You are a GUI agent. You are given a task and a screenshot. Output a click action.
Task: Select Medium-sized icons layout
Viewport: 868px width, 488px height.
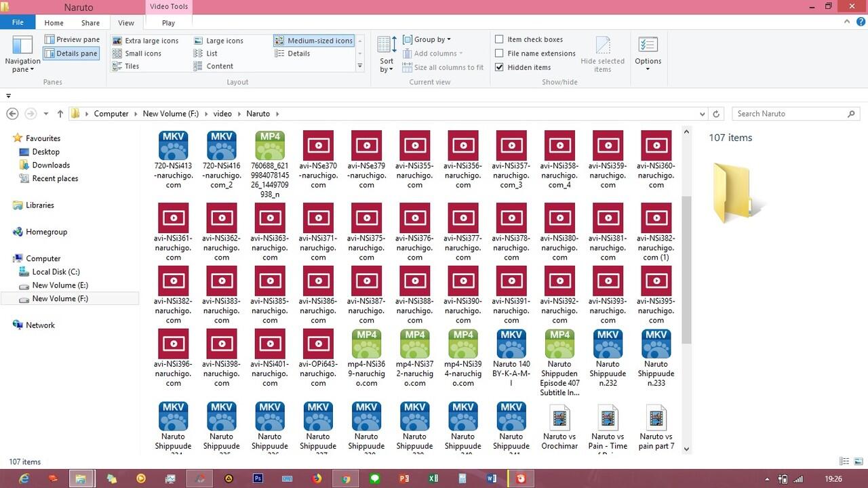click(x=314, y=41)
